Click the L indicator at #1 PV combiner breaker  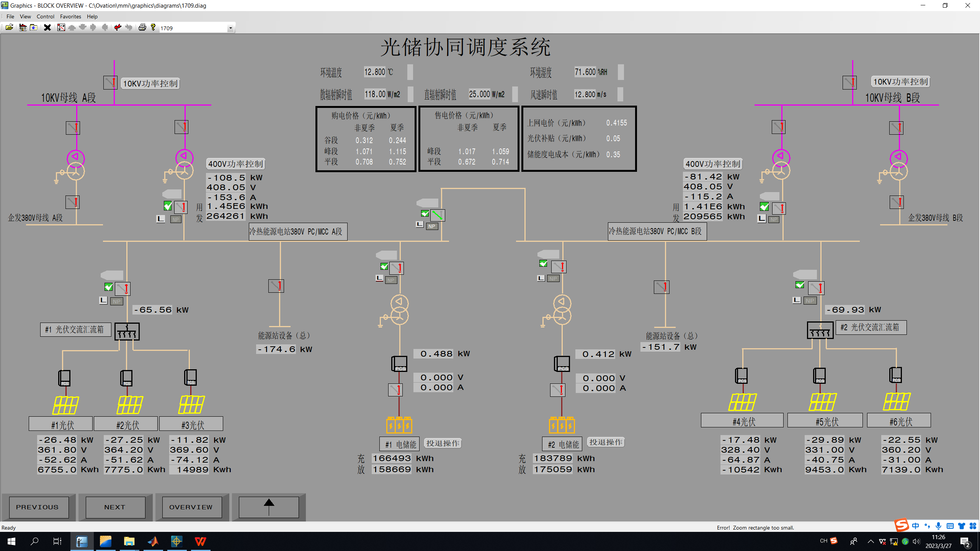click(103, 300)
